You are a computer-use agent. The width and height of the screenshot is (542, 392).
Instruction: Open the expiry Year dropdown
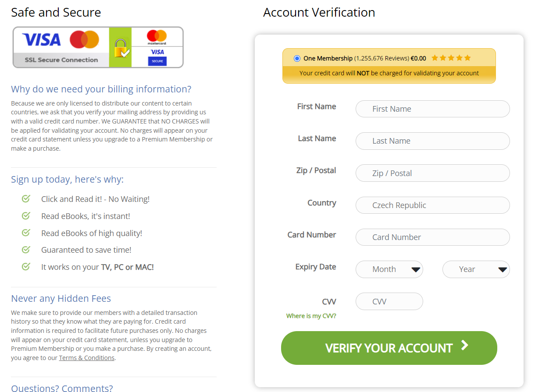click(x=476, y=269)
